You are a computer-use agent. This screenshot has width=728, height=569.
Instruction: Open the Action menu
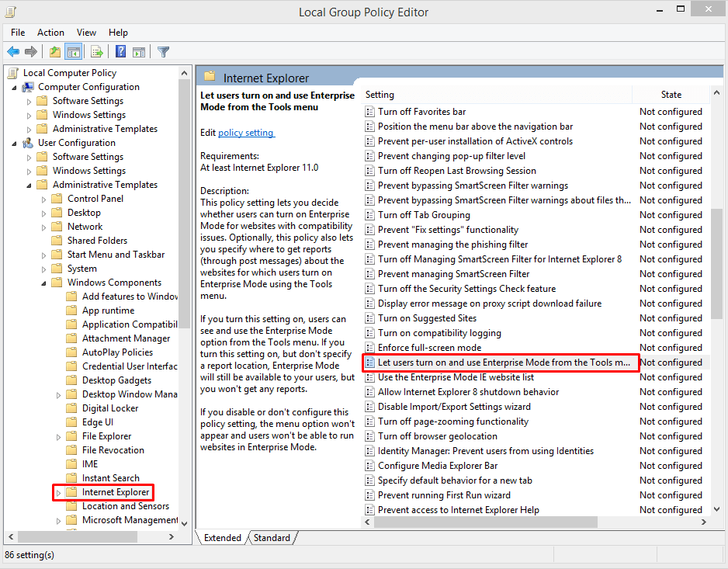(x=50, y=33)
